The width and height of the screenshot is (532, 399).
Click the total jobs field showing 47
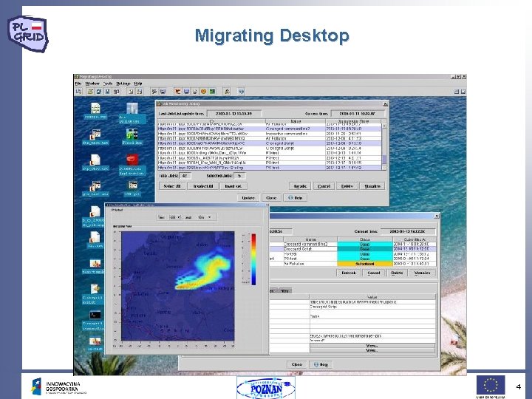[x=185, y=176]
